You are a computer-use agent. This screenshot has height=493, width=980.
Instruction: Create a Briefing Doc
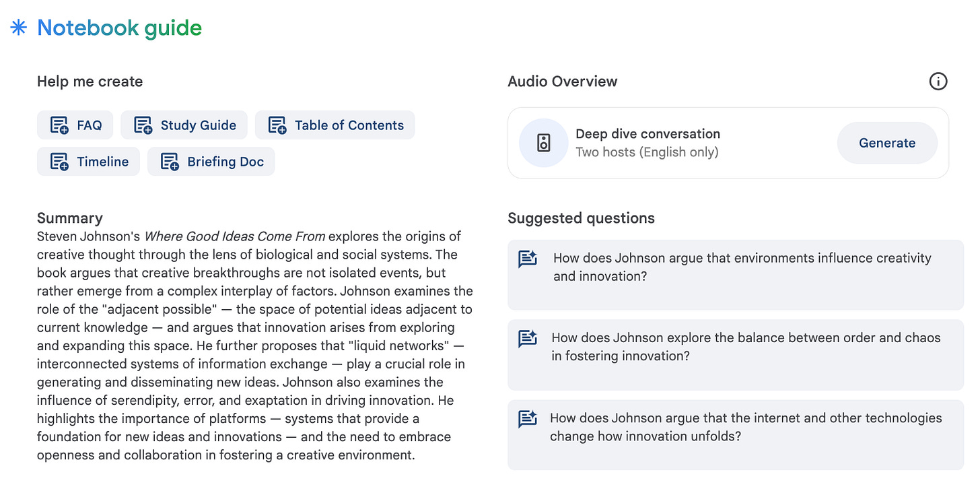pyautogui.click(x=211, y=162)
